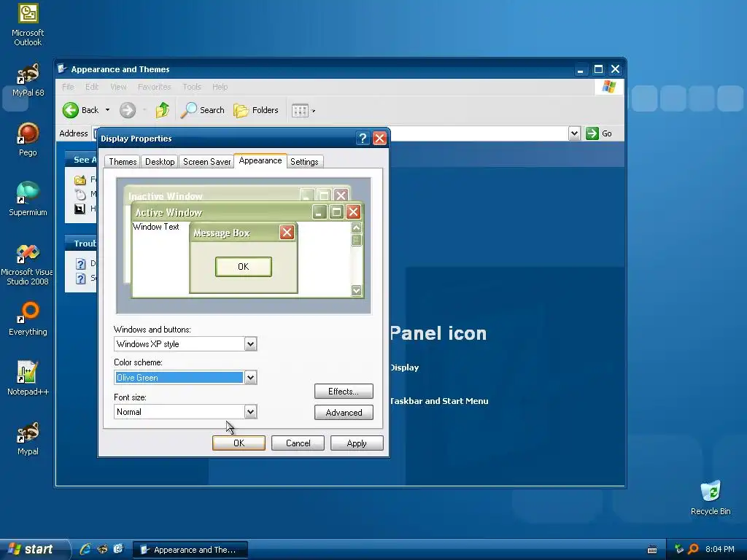Switch to the Desktop tab
Image resolution: width=747 pixels, height=560 pixels.
[x=160, y=161]
